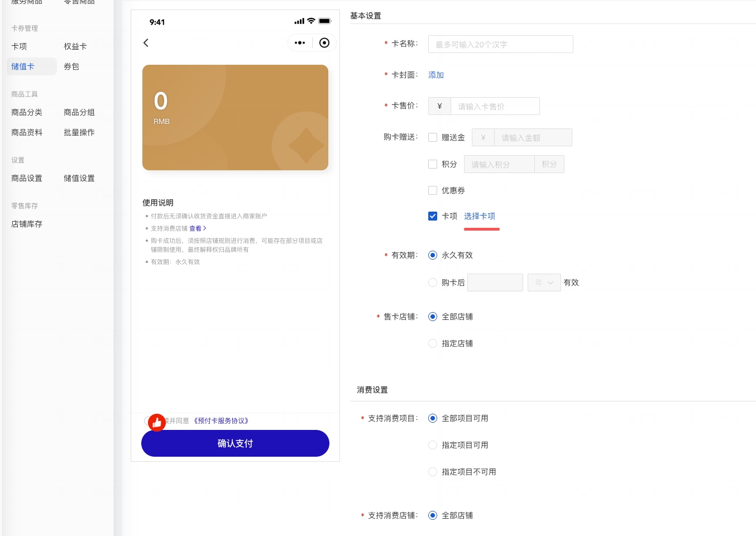Open the three-dot menu in phone preview
Viewport: 756px width, 536px height.
coord(300,43)
